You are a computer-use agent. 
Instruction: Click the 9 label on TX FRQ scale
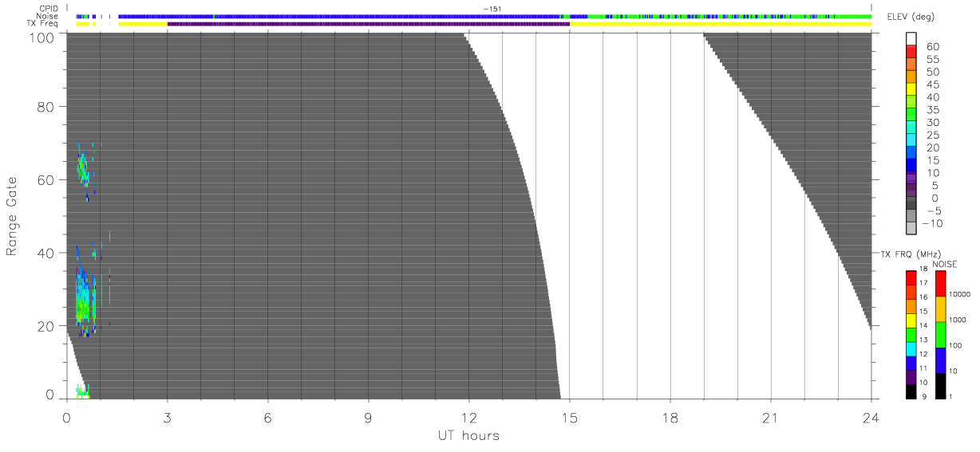point(923,397)
